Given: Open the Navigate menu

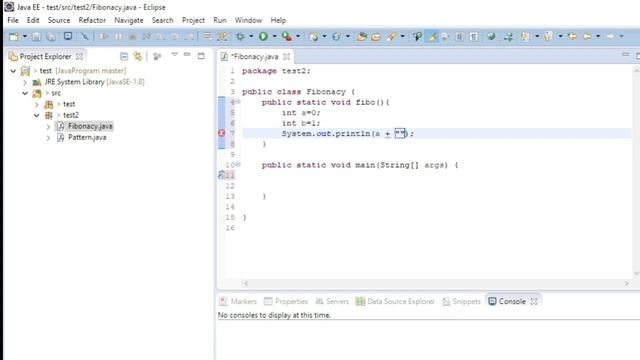Looking at the screenshot, I should [x=129, y=20].
